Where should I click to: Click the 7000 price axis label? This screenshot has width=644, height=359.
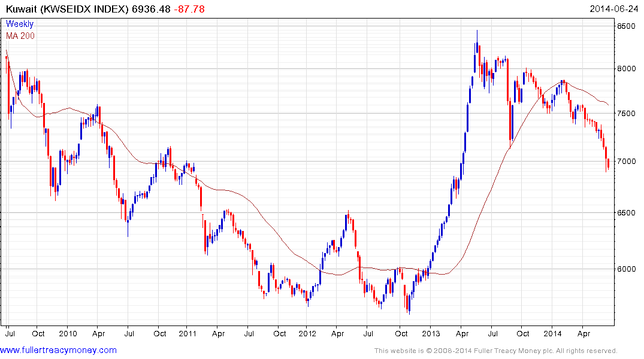627,161
